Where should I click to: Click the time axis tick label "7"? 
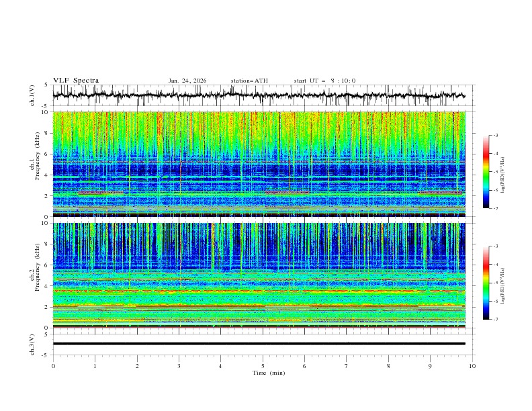coord(347,366)
